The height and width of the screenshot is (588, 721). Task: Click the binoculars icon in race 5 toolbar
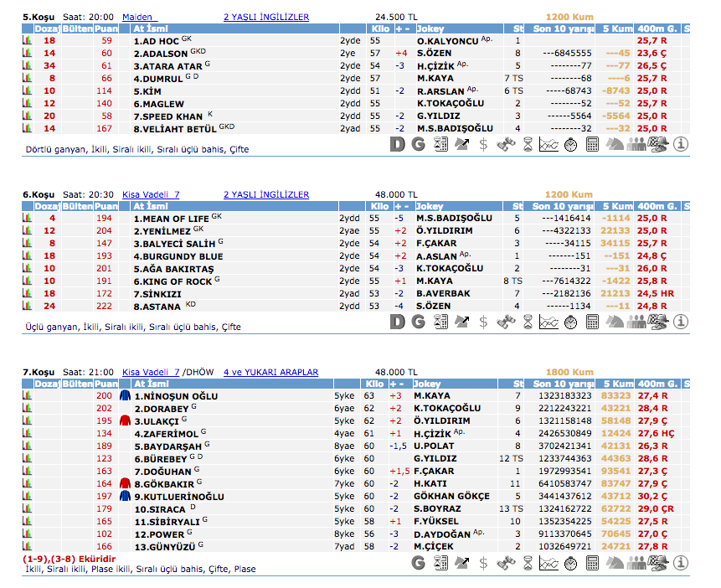coord(505,145)
